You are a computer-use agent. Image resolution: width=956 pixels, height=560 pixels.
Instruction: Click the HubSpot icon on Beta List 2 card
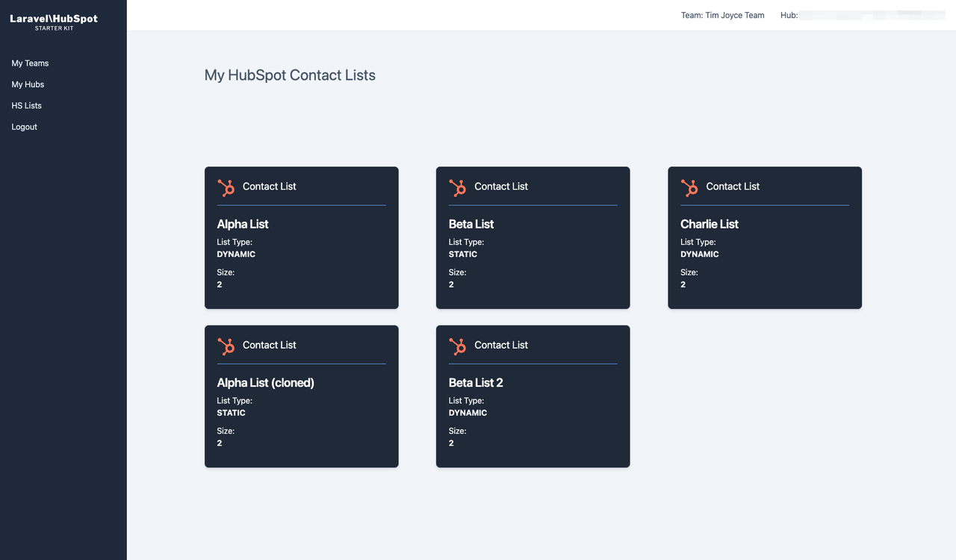[458, 346]
